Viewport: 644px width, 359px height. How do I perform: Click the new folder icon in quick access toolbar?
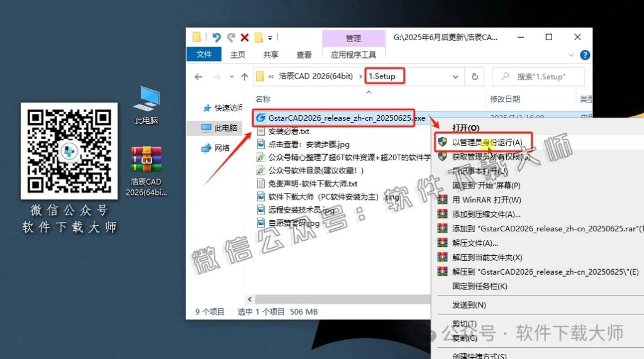click(258, 38)
